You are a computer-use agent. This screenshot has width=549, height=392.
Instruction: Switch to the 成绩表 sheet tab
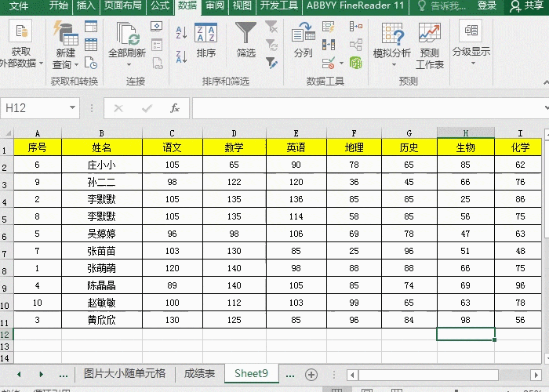[x=199, y=374]
